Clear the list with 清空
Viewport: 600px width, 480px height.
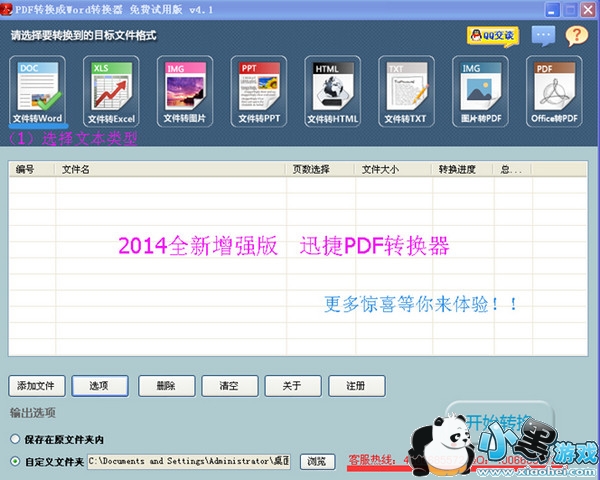click(x=230, y=386)
